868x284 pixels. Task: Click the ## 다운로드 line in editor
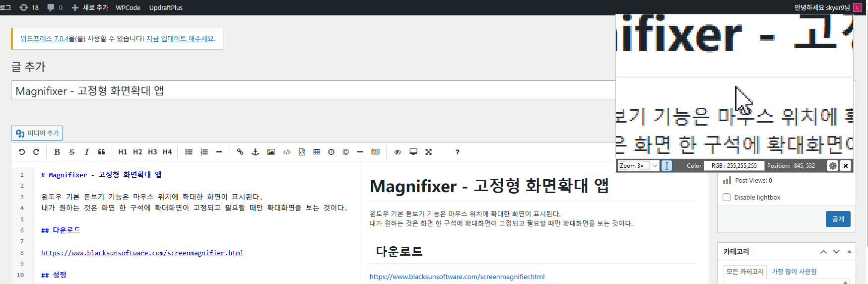tap(61, 230)
